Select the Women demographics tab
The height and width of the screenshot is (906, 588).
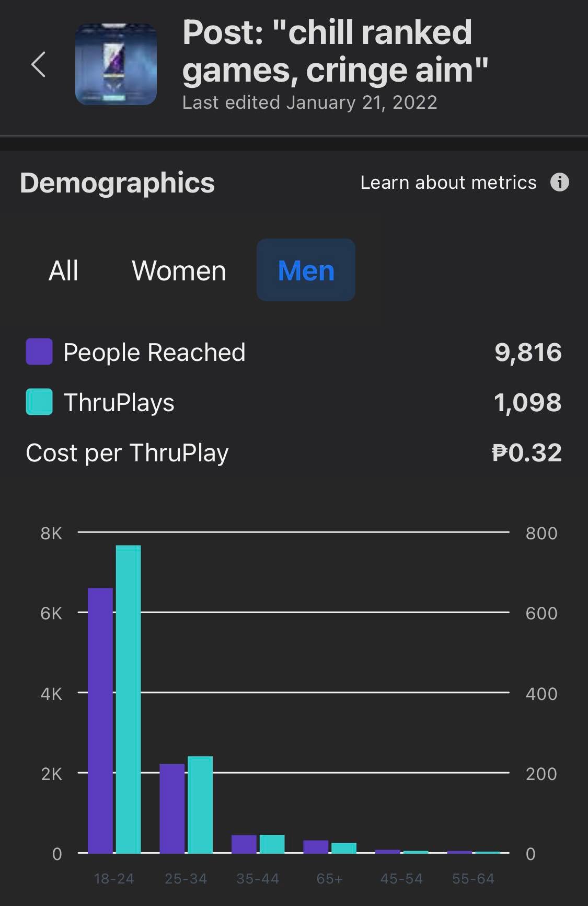[x=179, y=271]
